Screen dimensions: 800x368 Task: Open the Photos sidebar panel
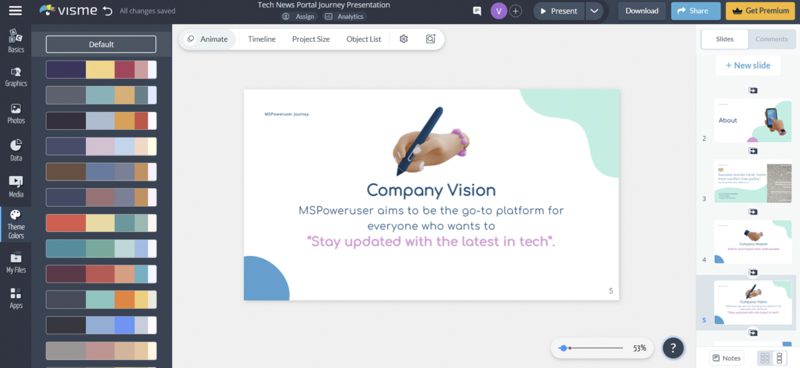click(16, 114)
